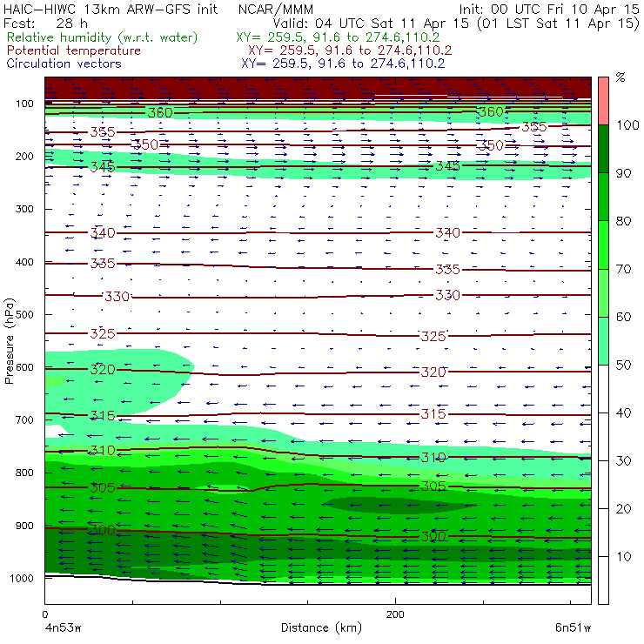The width and height of the screenshot is (644, 644).
Task: Select the 'Init: 00 UTC Fri 10 Apr 15' text
Action: point(549,10)
